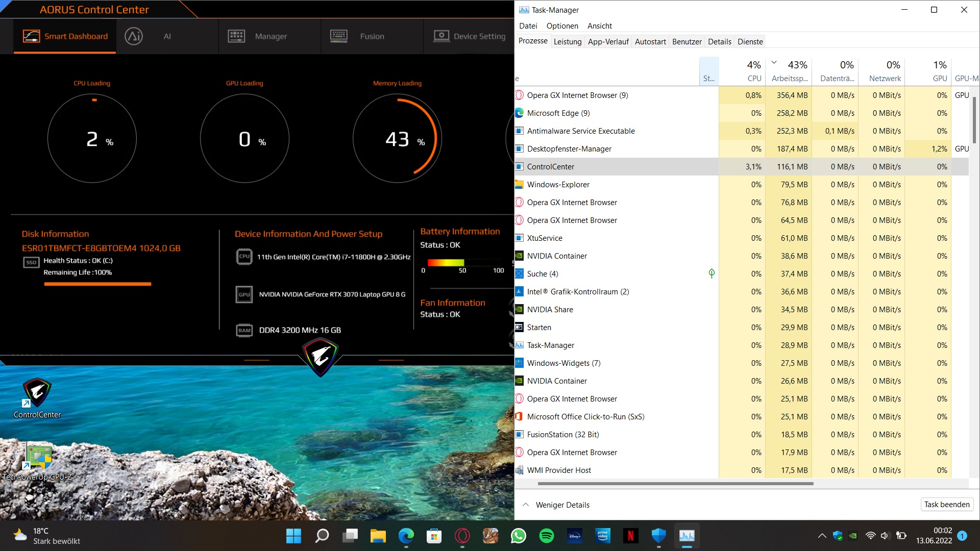
Task: Click the Fusion RGB keyboard icon
Action: click(339, 36)
